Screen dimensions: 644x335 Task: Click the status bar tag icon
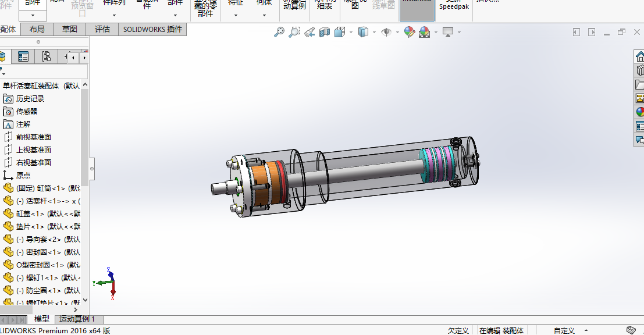(631, 330)
